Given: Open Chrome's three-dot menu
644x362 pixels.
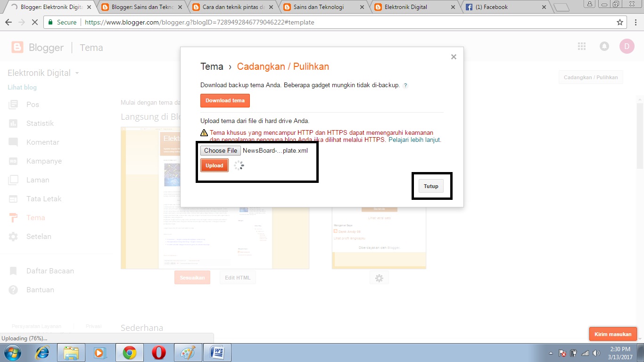Looking at the screenshot, I should (x=635, y=22).
